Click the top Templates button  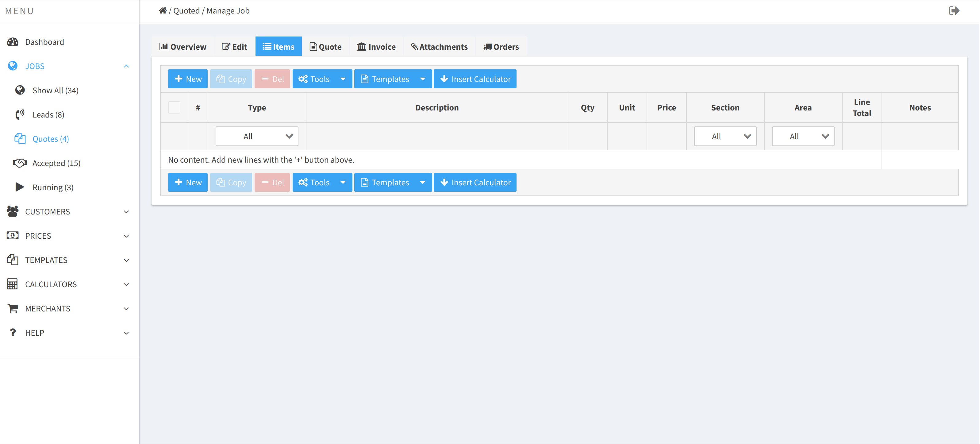click(x=385, y=79)
